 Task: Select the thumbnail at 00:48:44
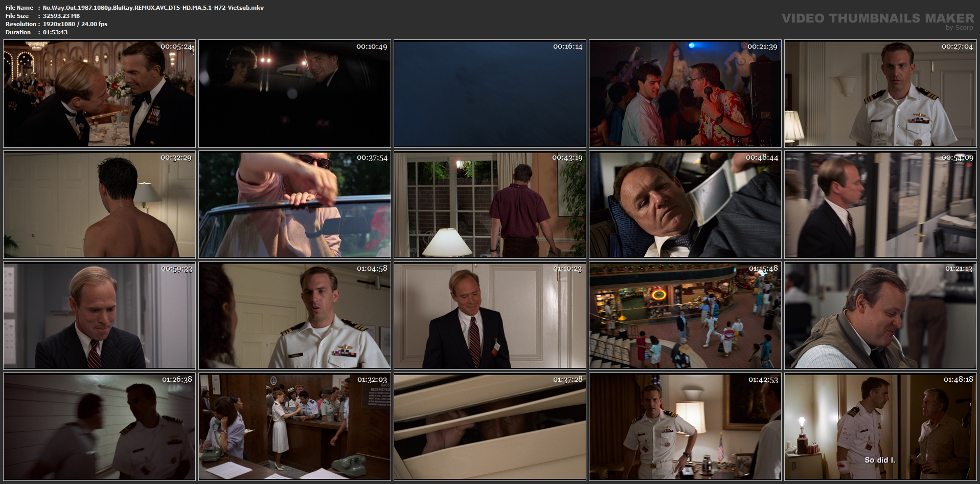(685, 205)
